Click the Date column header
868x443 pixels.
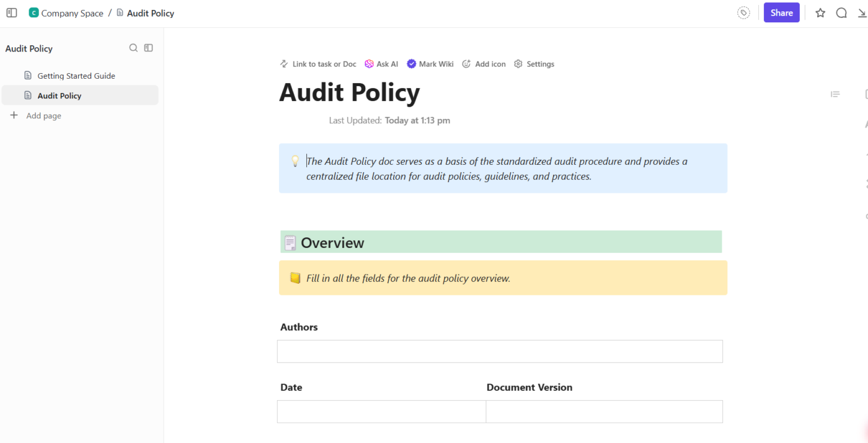click(x=291, y=387)
